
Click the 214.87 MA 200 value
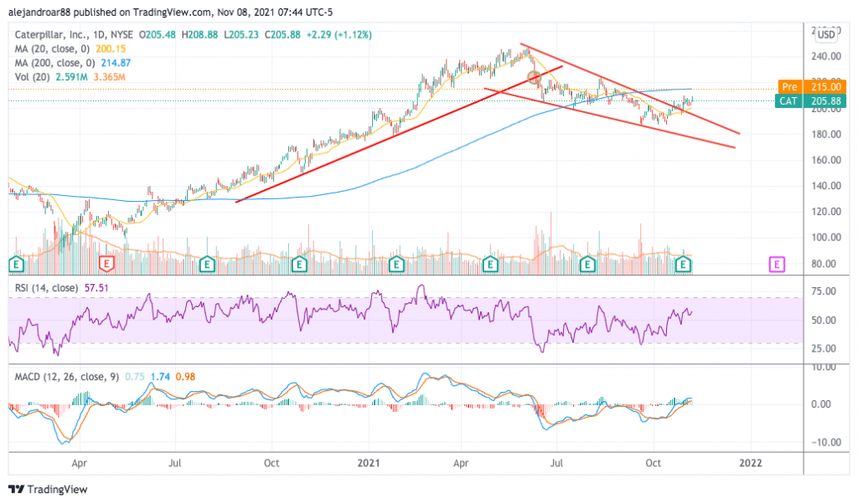point(116,63)
